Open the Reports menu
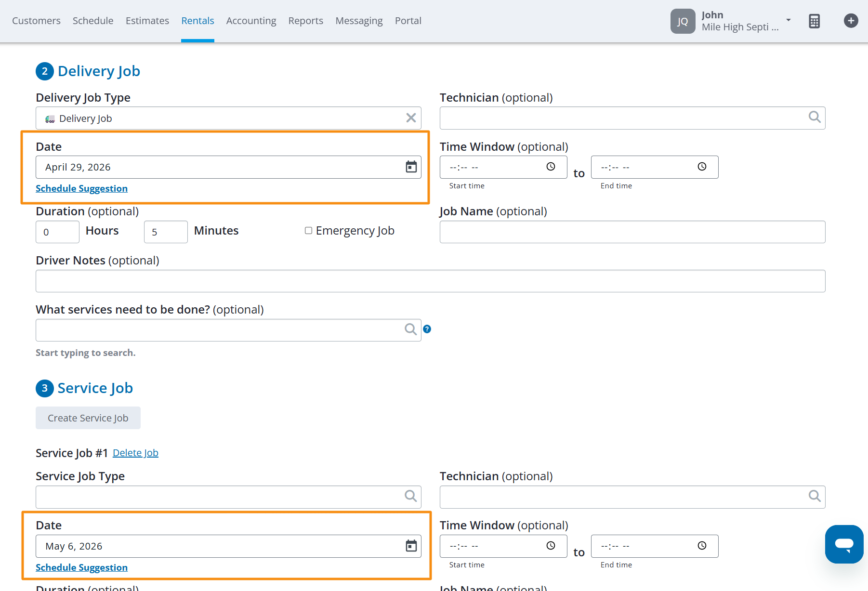The height and width of the screenshot is (591, 868). 306,21
